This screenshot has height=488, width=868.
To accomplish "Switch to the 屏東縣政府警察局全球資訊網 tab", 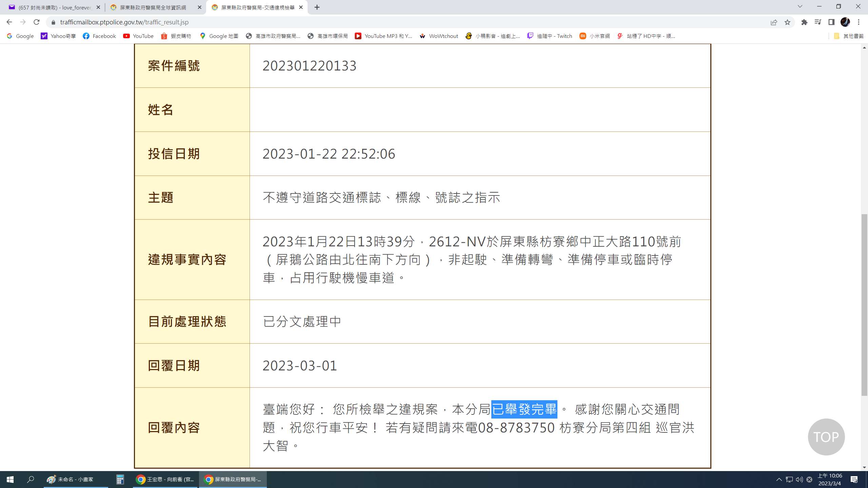I will pyautogui.click(x=156, y=7).
